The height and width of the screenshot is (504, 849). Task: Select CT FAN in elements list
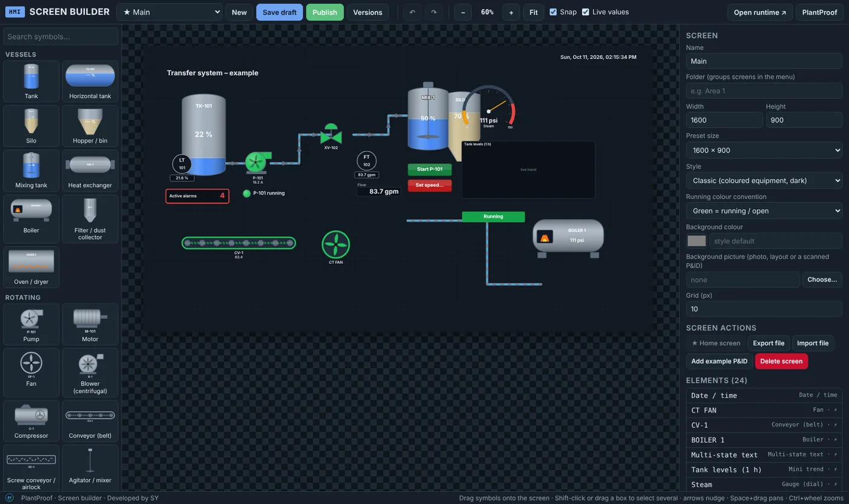764,410
